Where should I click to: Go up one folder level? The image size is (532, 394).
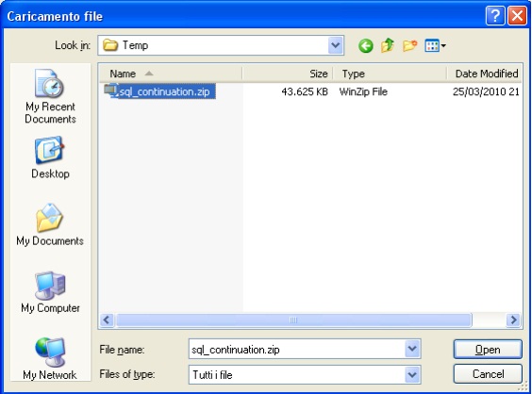[x=388, y=45]
